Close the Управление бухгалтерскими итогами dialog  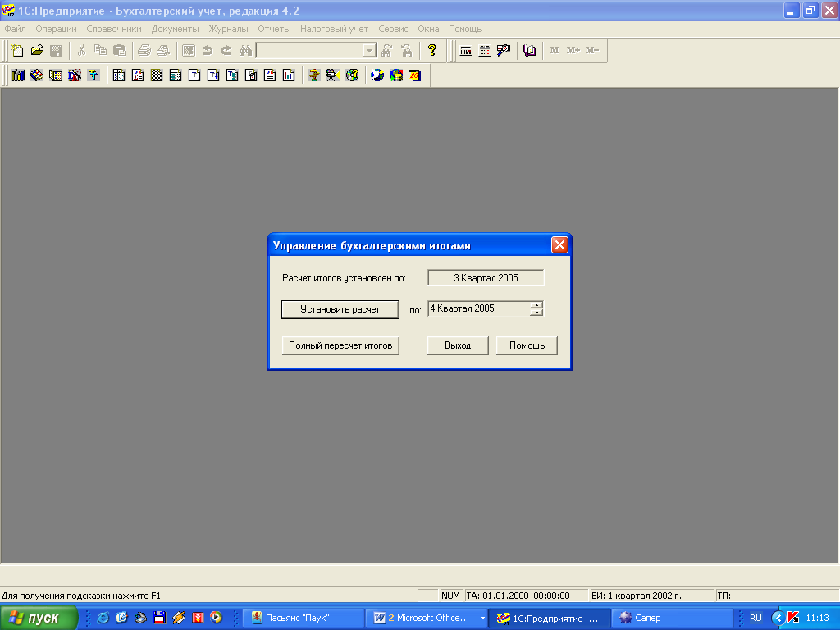click(x=559, y=245)
